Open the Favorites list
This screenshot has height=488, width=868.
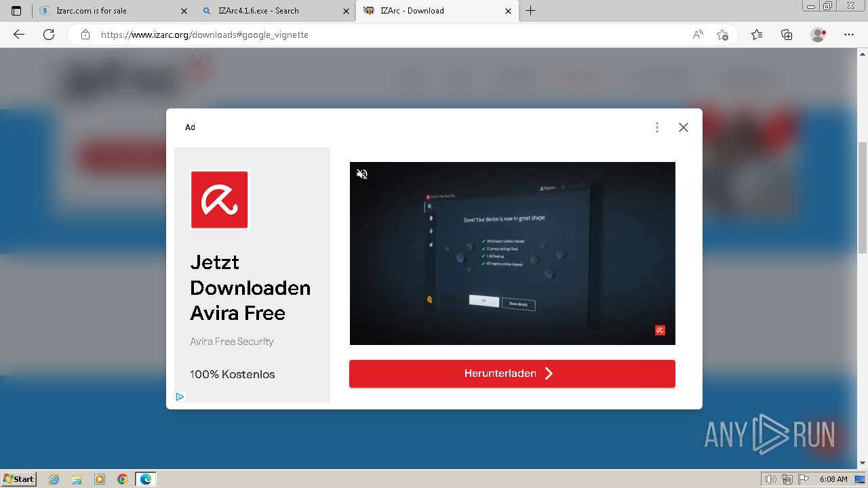(x=757, y=35)
